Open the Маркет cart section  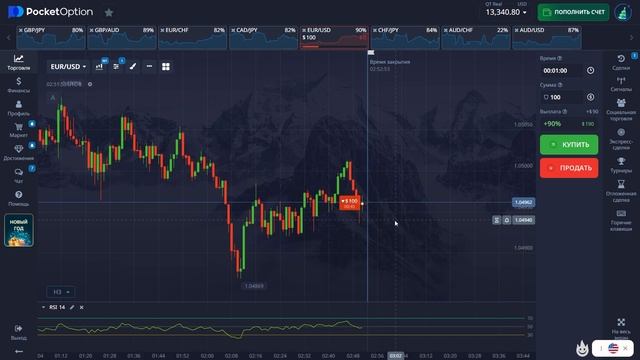pos(18,130)
